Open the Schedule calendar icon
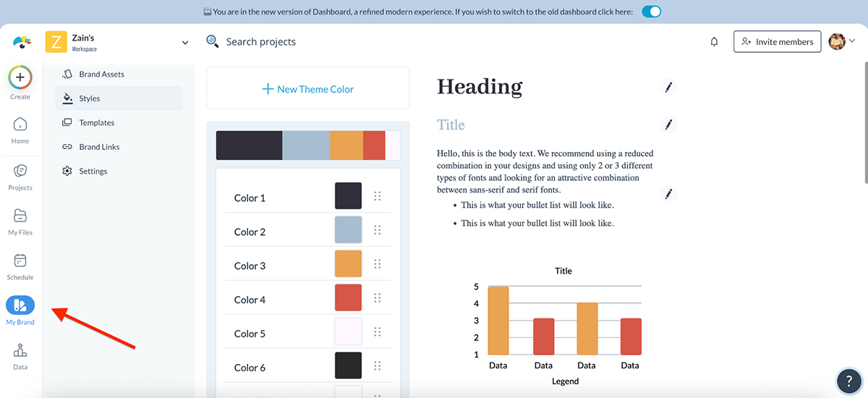The image size is (868, 398). tap(20, 261)
